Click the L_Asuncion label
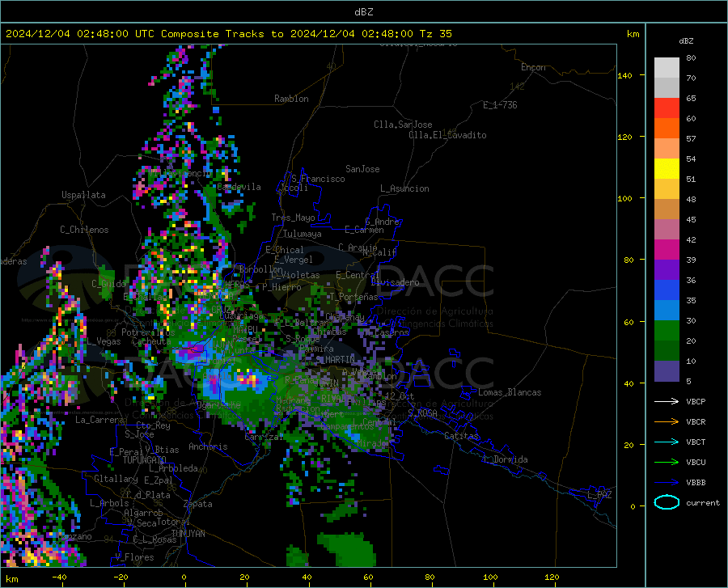728x588 pixels. click(x=404, y=188)
